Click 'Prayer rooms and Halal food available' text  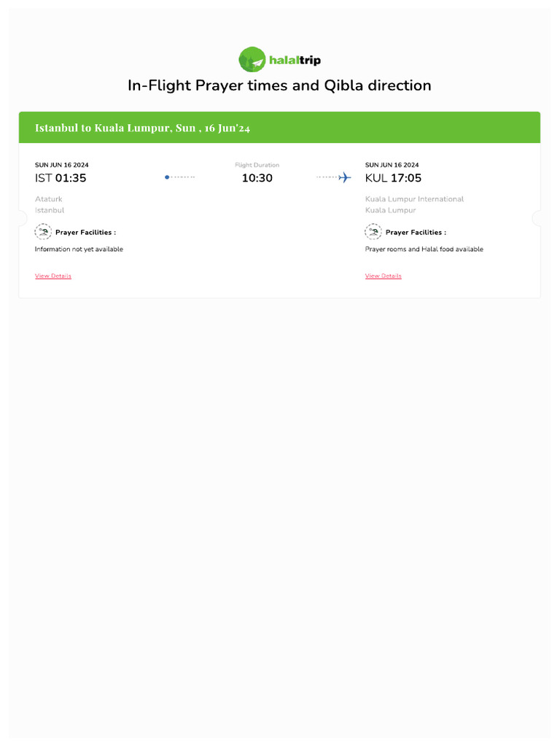(424, 249)
